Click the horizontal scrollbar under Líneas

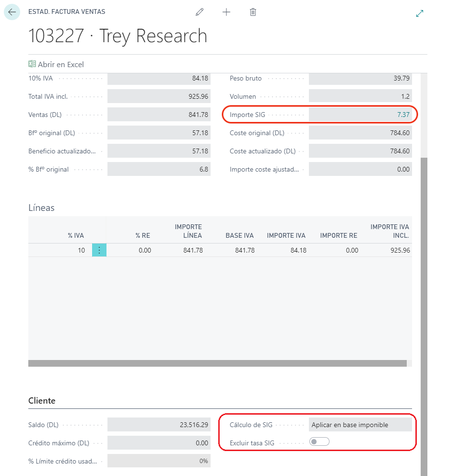click(x=217, y=363)
